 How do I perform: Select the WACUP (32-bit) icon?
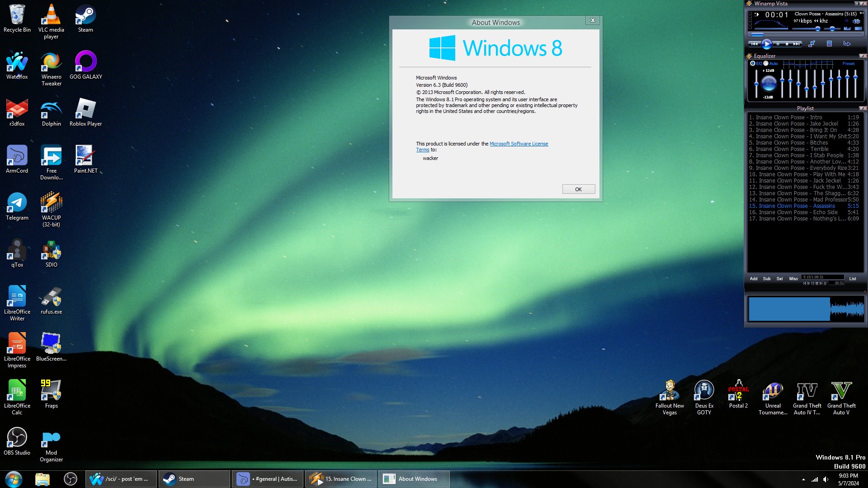pyautogui.click(x=52, y=210)
